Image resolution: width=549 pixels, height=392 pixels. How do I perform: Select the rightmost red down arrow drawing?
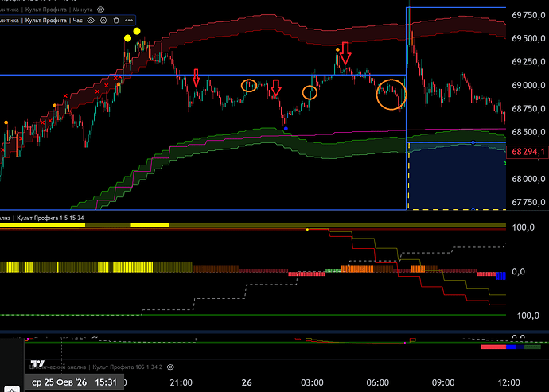(345, 53)
